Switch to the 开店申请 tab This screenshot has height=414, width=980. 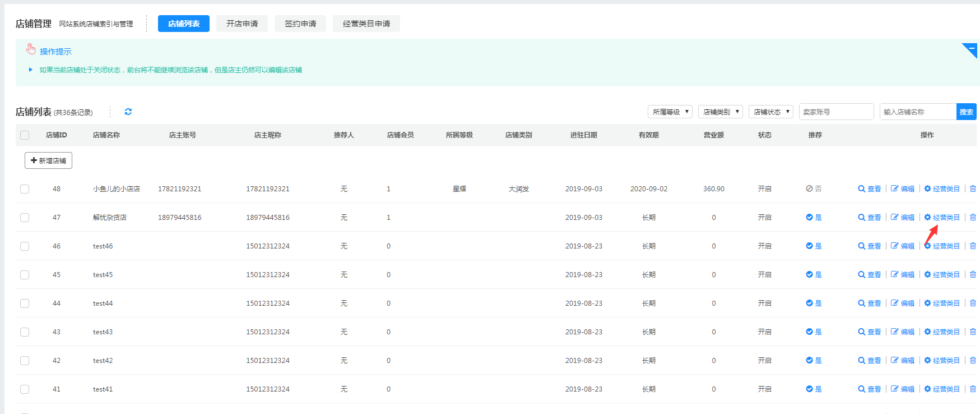(242, 24)
